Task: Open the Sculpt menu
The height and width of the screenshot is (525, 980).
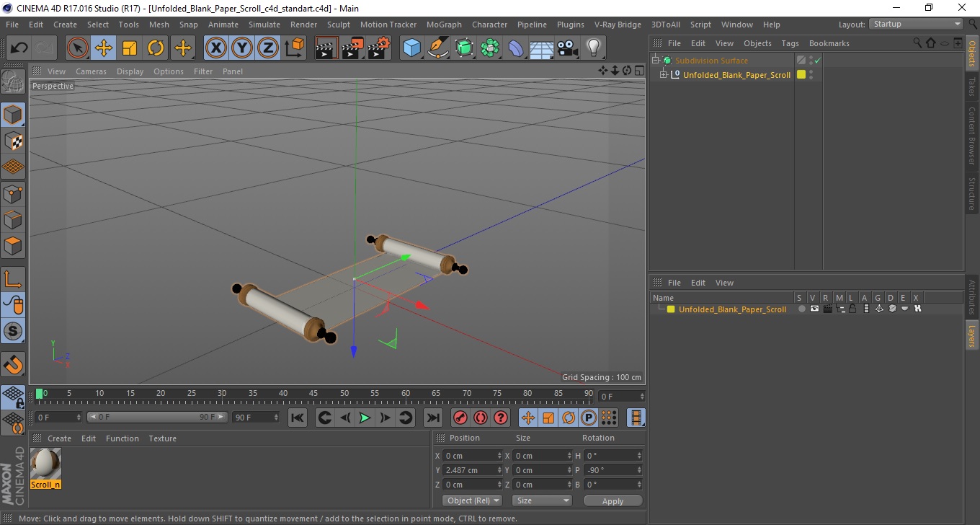Action: [339, 25]
